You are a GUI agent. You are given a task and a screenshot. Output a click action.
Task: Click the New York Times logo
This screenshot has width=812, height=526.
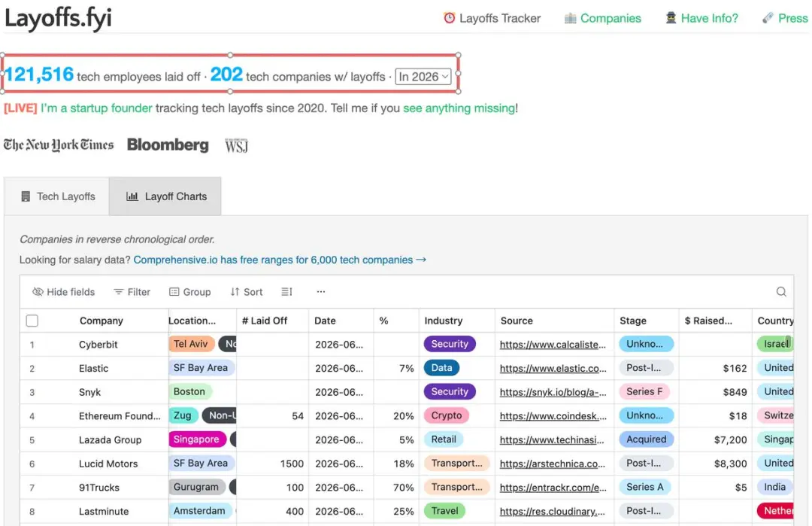click(59, 144)
